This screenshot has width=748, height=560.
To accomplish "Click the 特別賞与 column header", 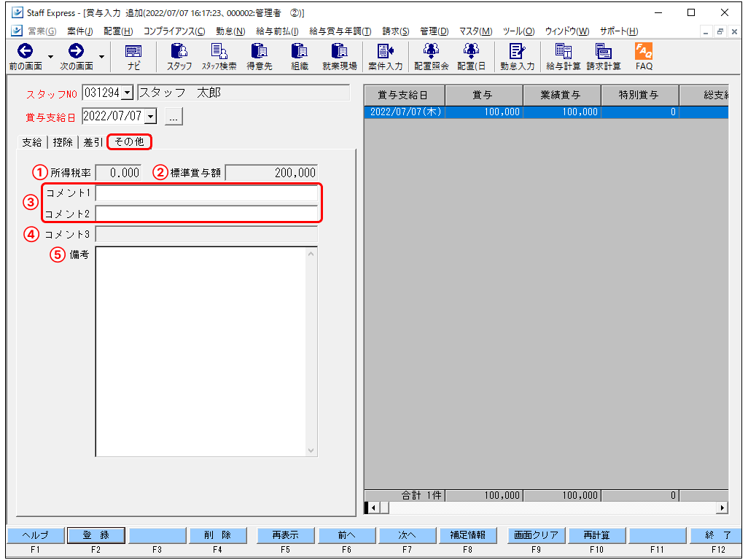I will tap(639, 96).
